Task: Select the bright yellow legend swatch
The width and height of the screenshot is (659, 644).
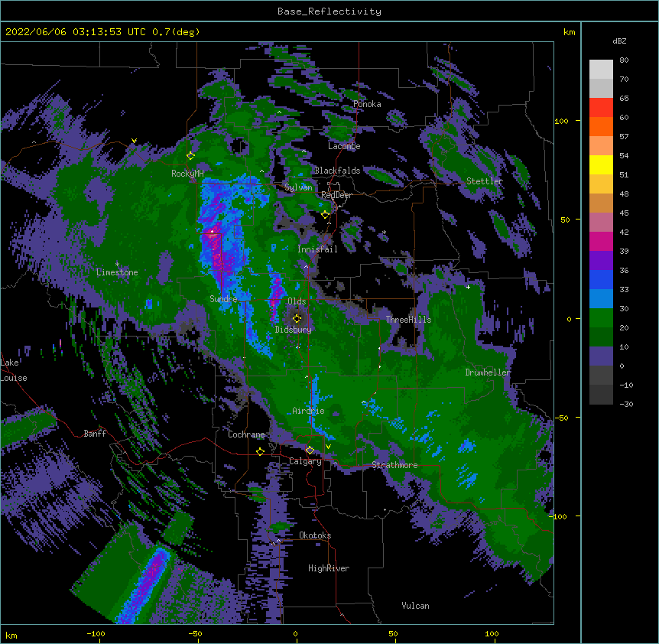Action: click(x=601, y=164)
